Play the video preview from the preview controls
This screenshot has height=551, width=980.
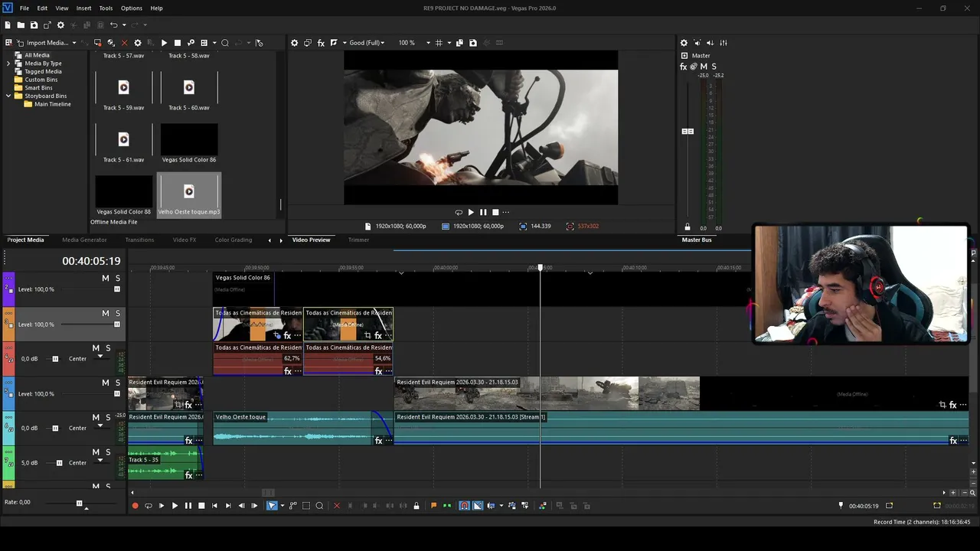click(x=471, y=212)
